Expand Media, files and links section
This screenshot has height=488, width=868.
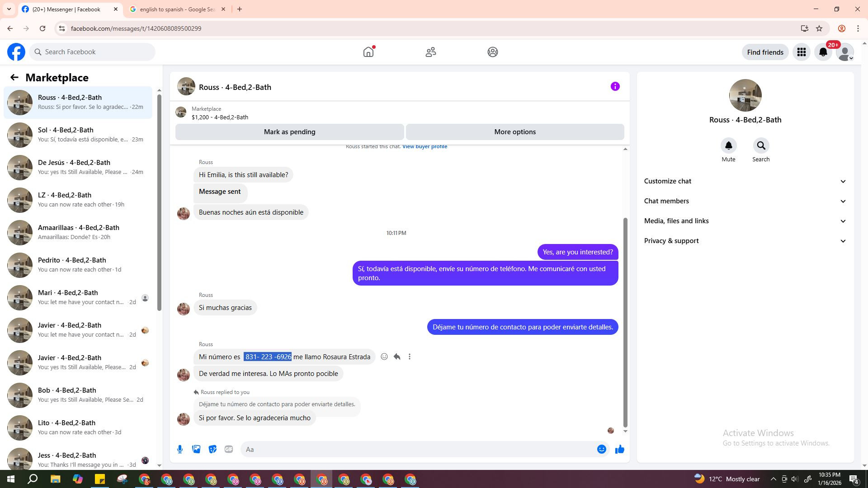tap(745, 221)
